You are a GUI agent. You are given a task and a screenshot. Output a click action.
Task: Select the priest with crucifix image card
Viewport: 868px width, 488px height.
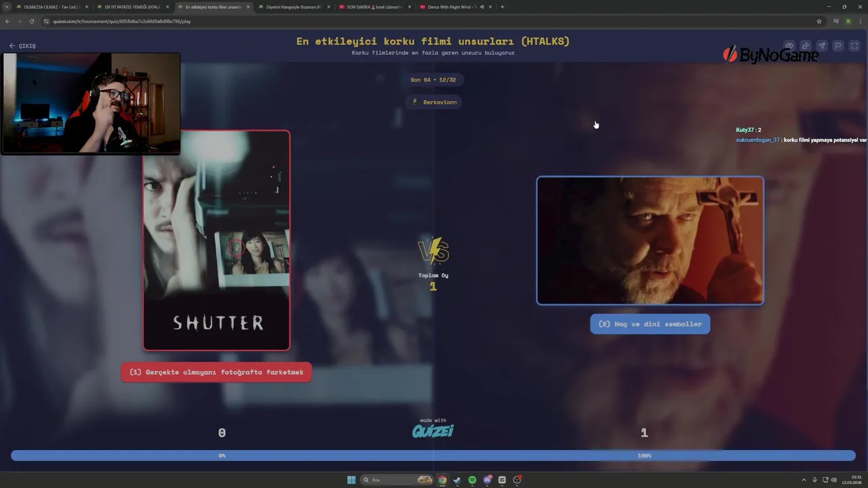tap(650, 241)
